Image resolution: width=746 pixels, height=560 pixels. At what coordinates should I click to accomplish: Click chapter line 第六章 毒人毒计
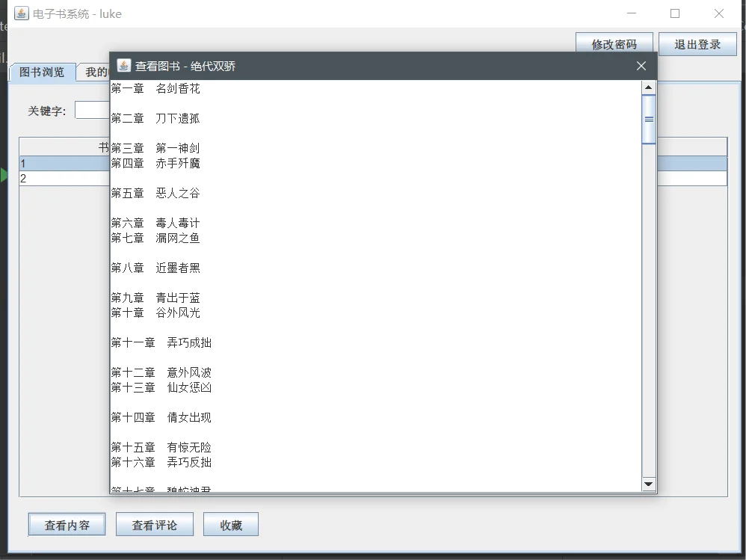155,223
